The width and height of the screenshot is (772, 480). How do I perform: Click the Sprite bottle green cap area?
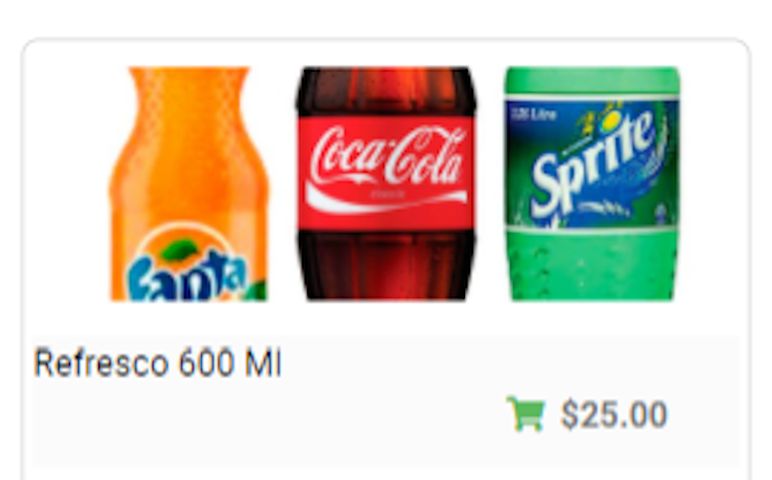click(592, 81)
